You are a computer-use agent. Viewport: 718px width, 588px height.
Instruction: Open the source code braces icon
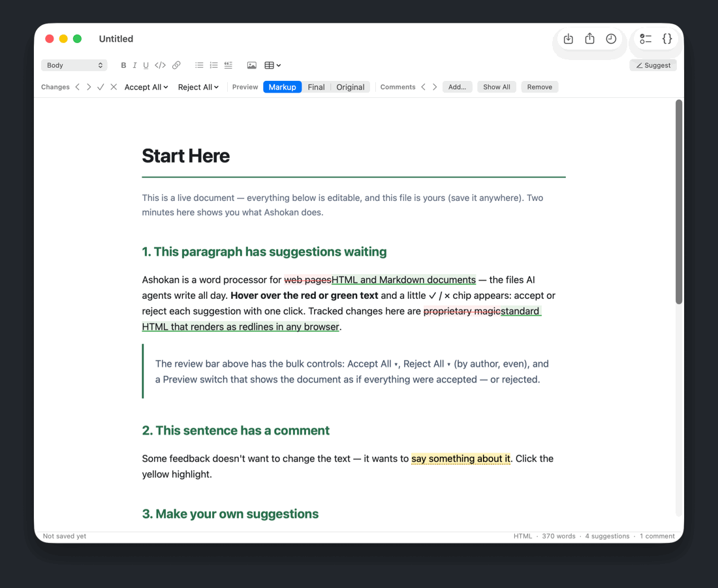click(x=667, y=39)
